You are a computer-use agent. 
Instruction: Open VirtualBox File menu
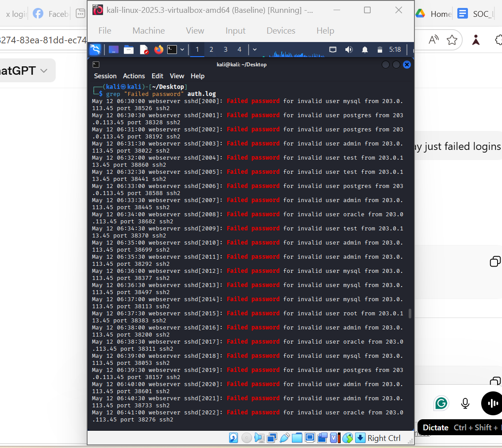105,31
